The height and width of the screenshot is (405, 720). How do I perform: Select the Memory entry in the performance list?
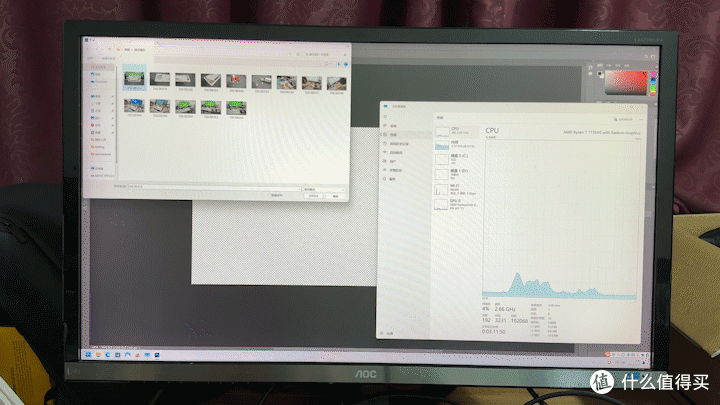[457, 145]
